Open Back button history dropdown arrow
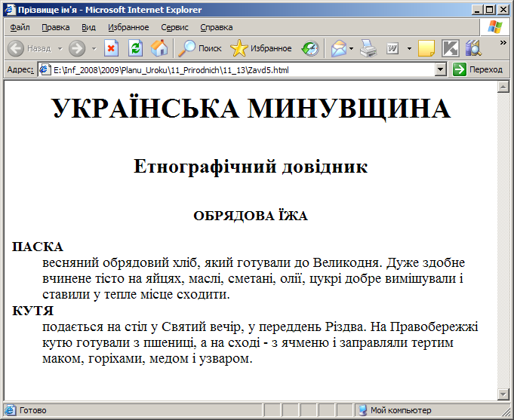 coord(60,49)
